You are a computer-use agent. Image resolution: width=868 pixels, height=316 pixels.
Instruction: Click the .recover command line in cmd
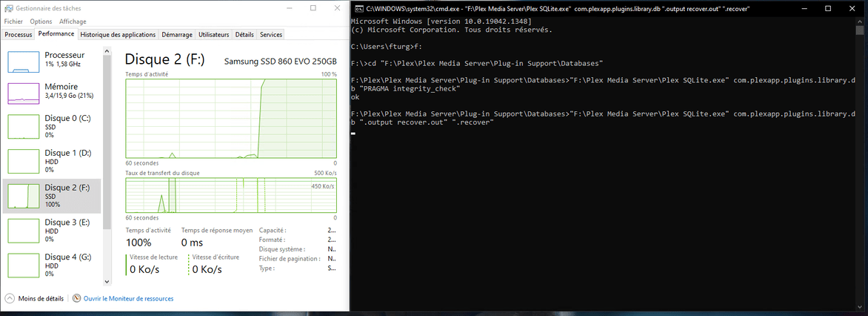604,118
